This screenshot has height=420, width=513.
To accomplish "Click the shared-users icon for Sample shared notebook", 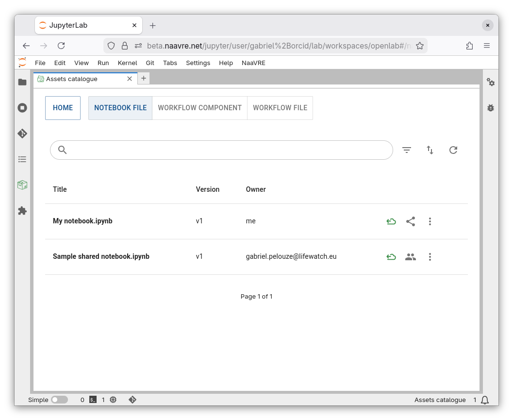I will point(411,257).
